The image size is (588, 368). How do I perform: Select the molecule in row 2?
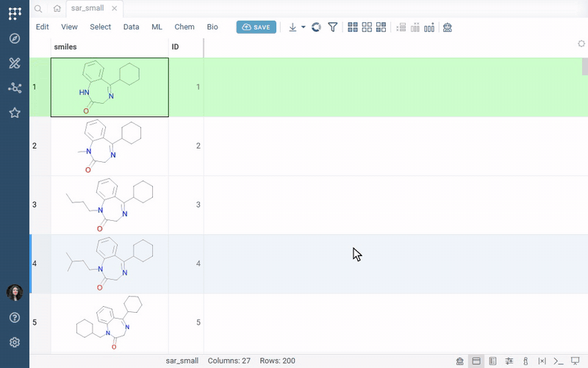[110, 146]
